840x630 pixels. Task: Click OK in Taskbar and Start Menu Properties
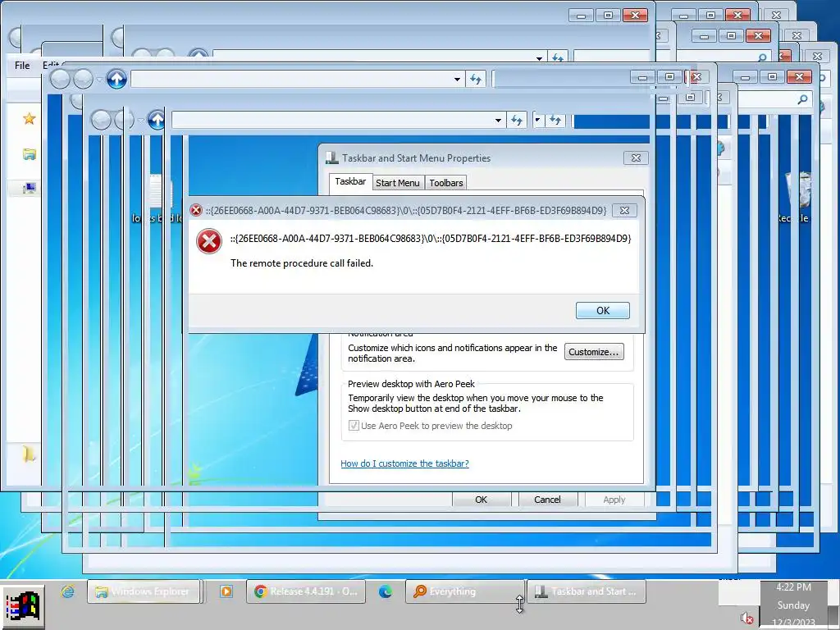point(481,500)
